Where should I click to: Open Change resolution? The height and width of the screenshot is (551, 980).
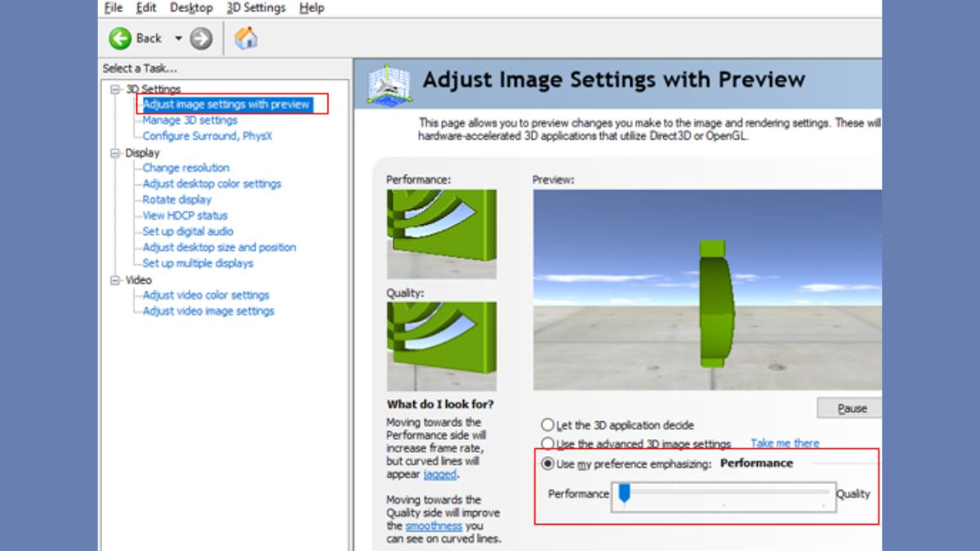[x=186, y=168]
